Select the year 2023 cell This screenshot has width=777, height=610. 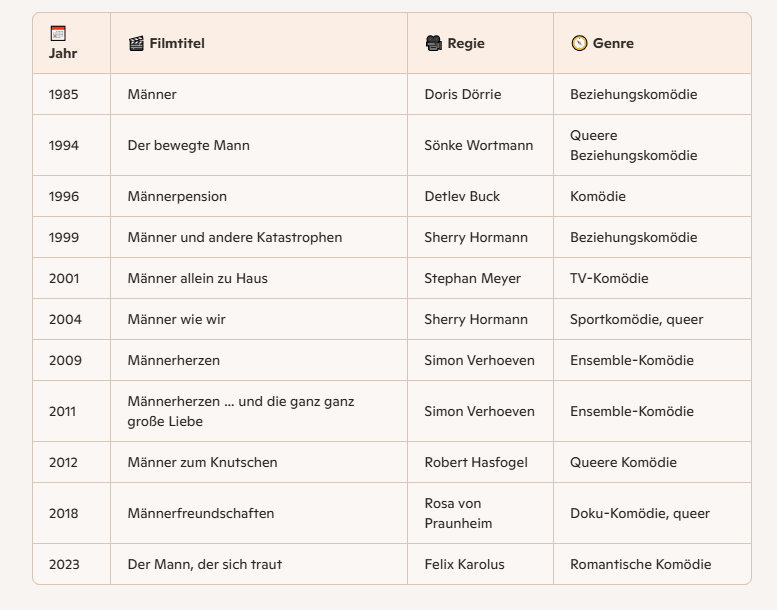click(65, 564)
